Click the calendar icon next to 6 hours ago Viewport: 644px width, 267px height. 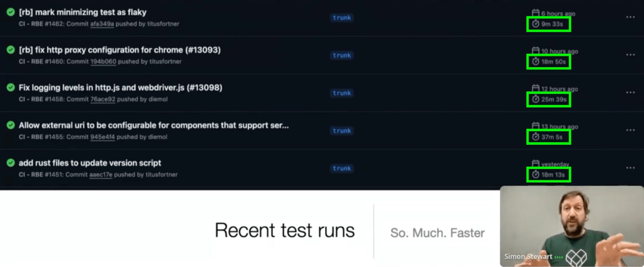coord(536,14)
